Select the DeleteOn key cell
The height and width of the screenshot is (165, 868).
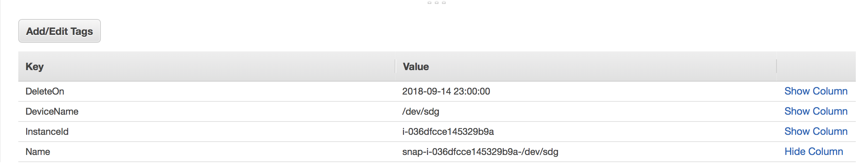pyautogui.click(x=45, y=91)
